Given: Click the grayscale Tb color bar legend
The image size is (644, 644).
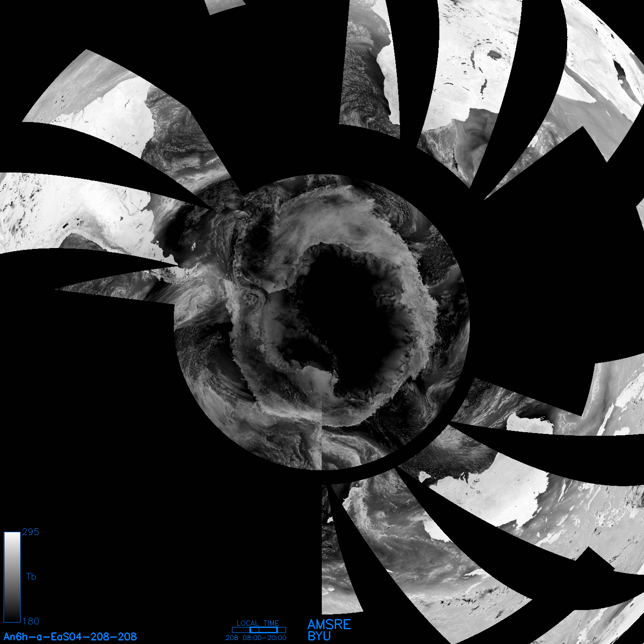Looking at the screenshot, I should 12,577.
